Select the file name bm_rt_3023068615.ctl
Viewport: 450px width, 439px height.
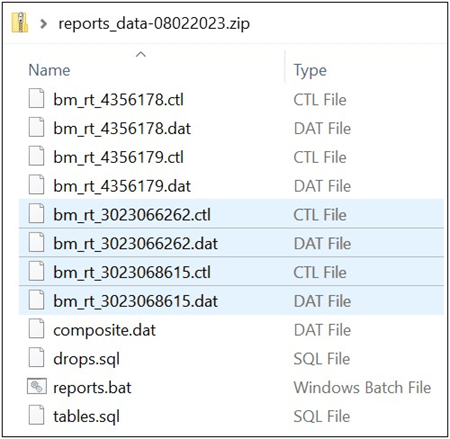pos(132,272)
